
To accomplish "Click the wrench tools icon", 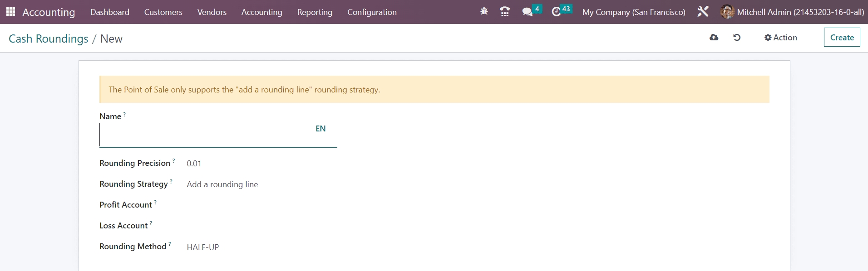I will (x=703, y=12).
